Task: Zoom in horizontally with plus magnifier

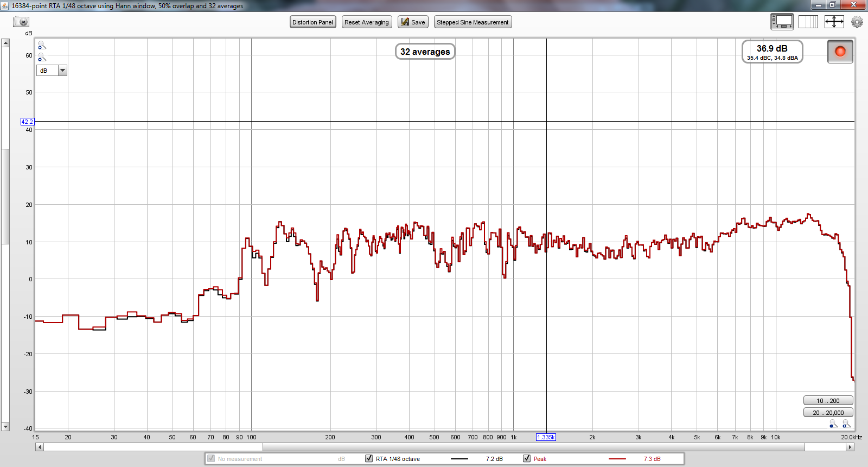Action: pos(846,424)
